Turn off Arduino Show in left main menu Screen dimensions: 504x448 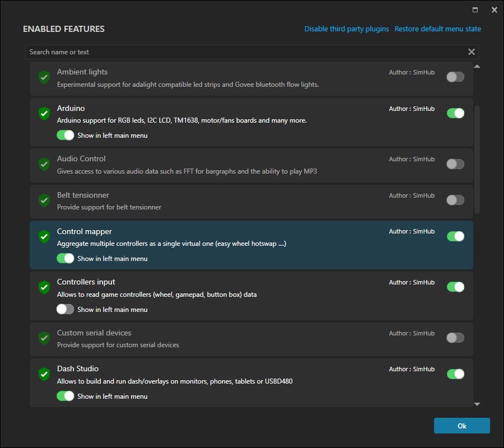coord(66,135)
